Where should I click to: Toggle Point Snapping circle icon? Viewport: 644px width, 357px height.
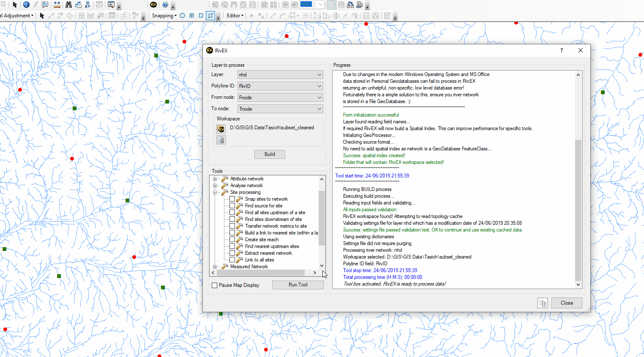point(182,16)
